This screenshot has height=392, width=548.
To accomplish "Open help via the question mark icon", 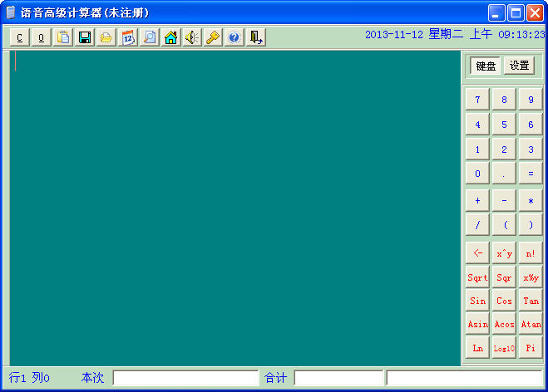I will pyautogui.click(x=235, y=37).
